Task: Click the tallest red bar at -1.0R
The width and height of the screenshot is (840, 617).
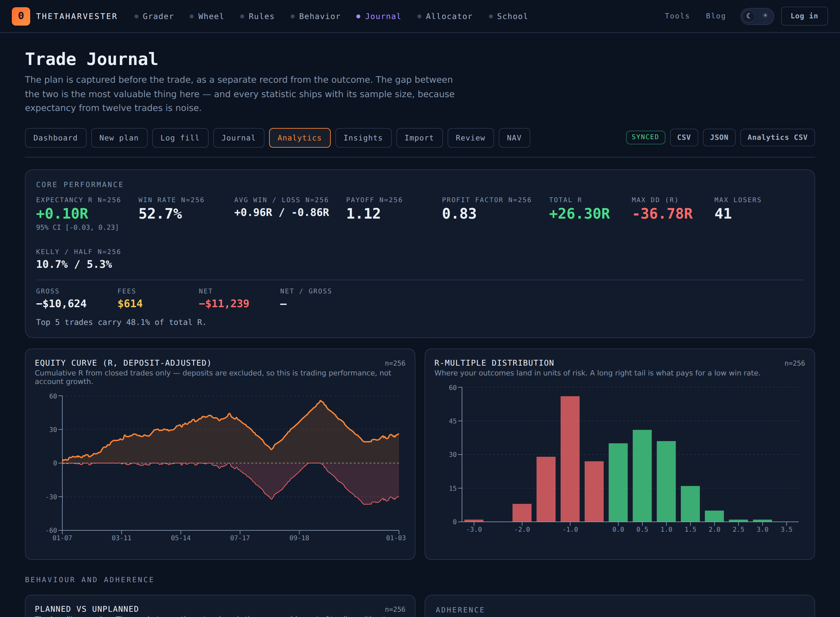Action: coord(570,458)
